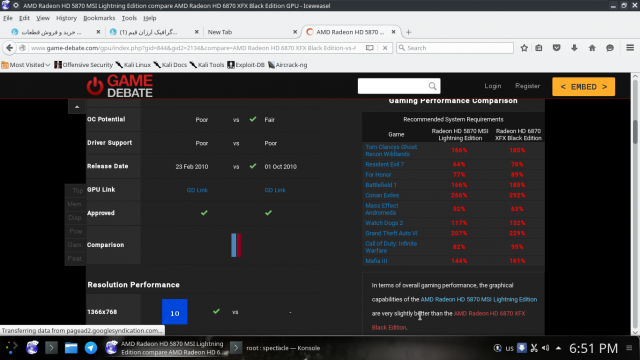Open Exploit-DB bookmark

[x=246, y=65]
